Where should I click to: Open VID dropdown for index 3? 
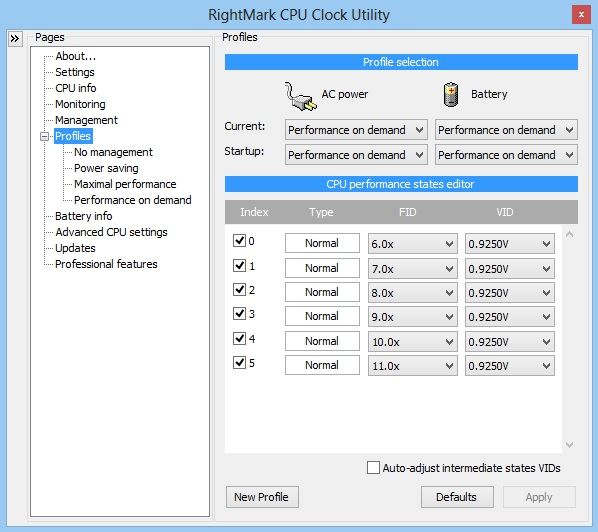click(x=510, y=317)
